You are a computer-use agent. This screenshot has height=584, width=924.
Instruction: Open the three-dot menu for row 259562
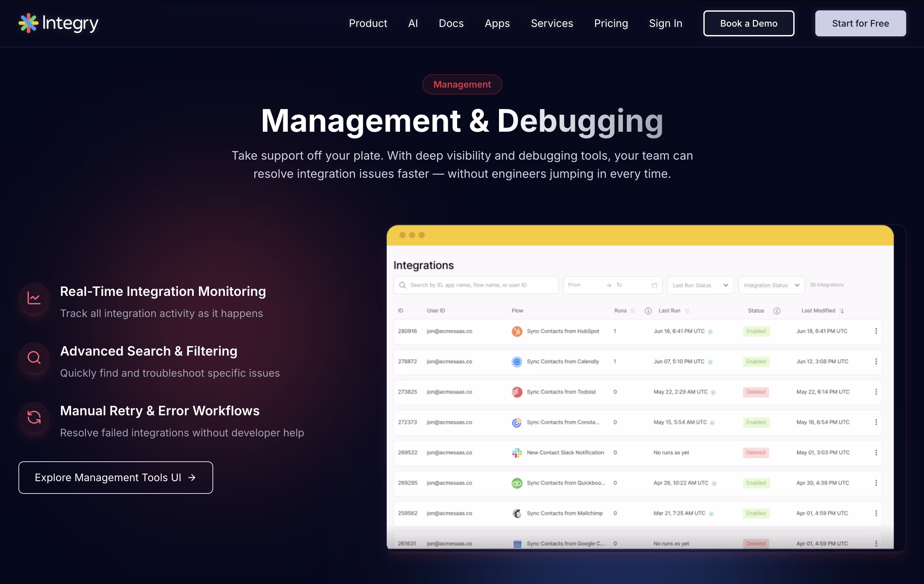[x=876, y=513]
